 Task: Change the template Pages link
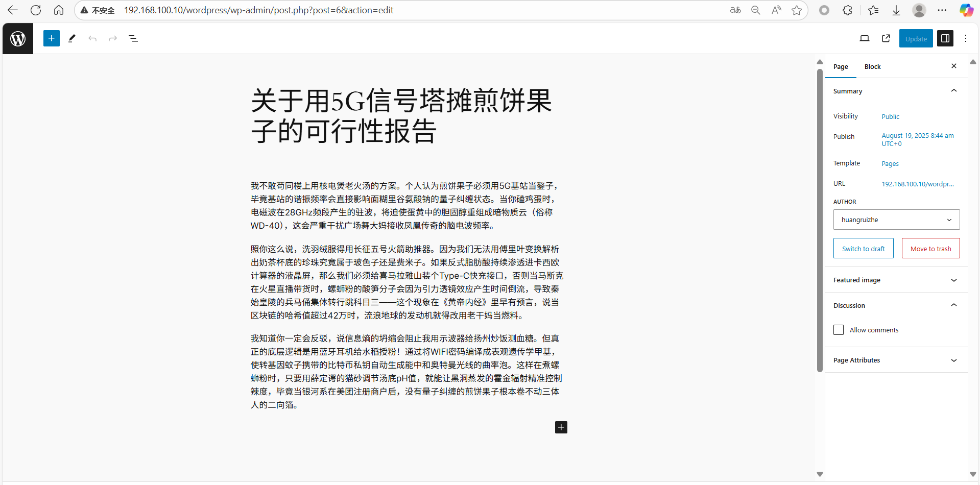click(890, 164)
